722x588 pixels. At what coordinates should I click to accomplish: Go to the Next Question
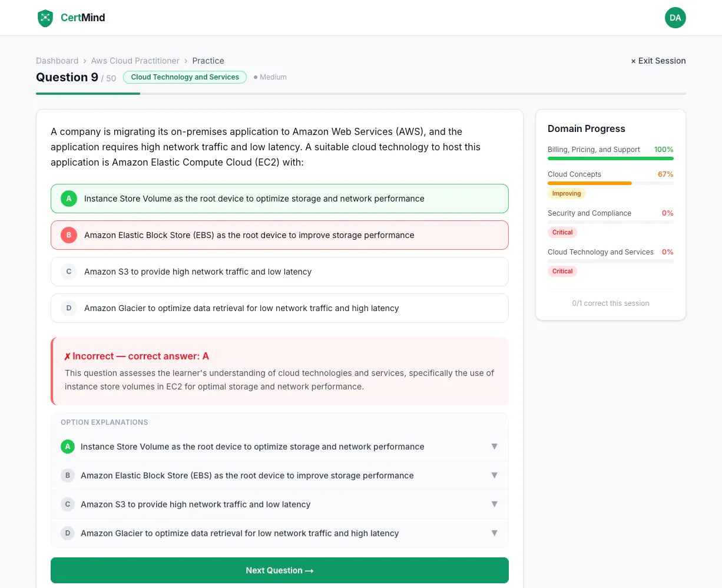[280, 570]
